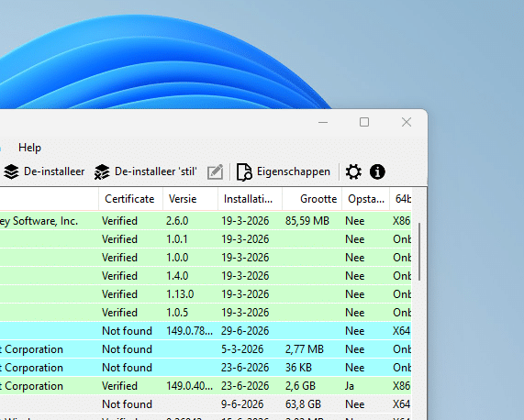This screenshot has height=420, width=524.
Task: Click the De-installeer button label
Action: (x=54, y=171)
